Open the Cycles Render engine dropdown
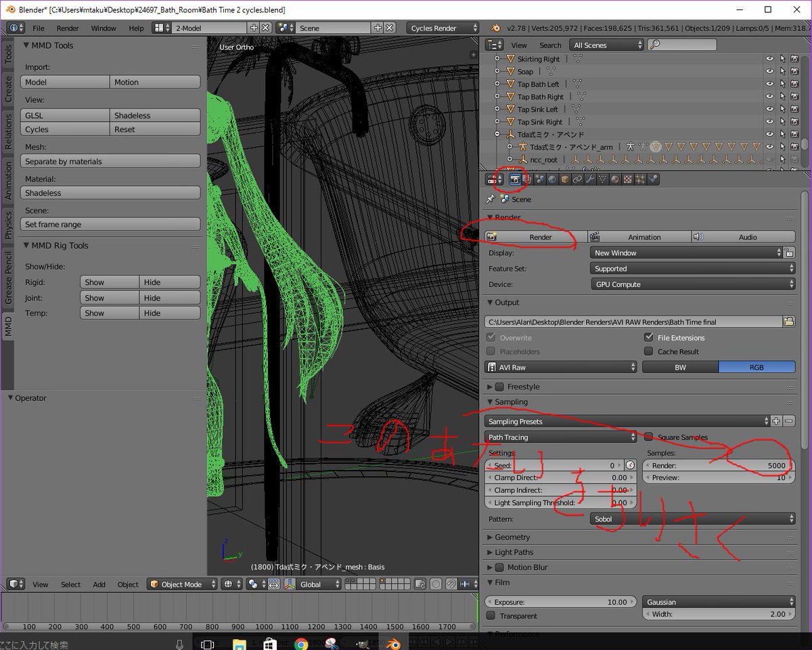 [443, 28]
